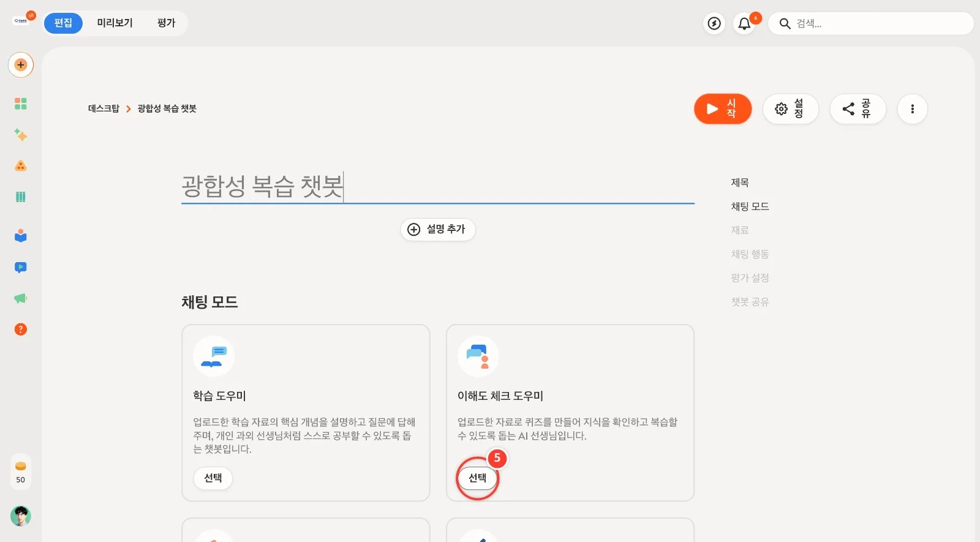Viewport: 980px width, 542px height.
Task: Open the orange question mark help icon
Action: click(x=21, y=329)
